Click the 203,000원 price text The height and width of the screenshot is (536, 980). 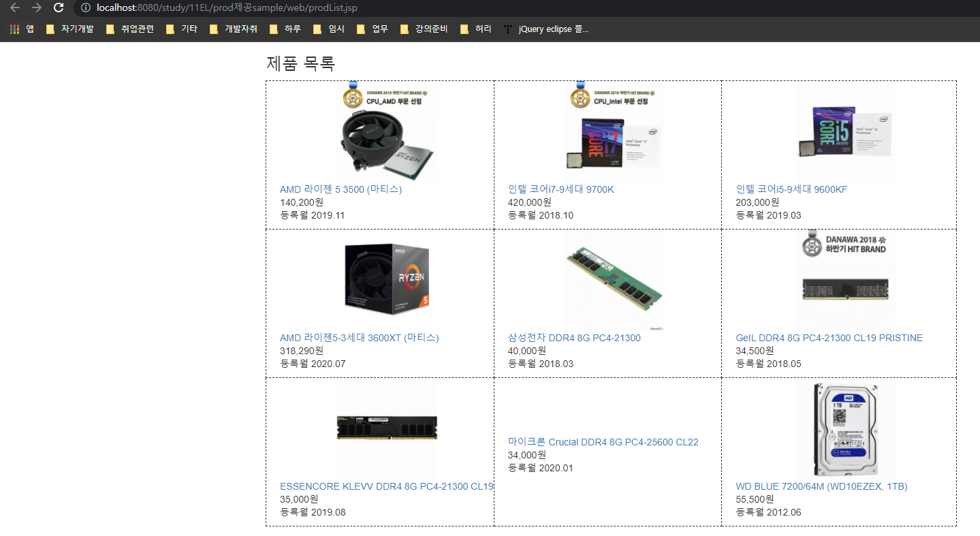757,202
